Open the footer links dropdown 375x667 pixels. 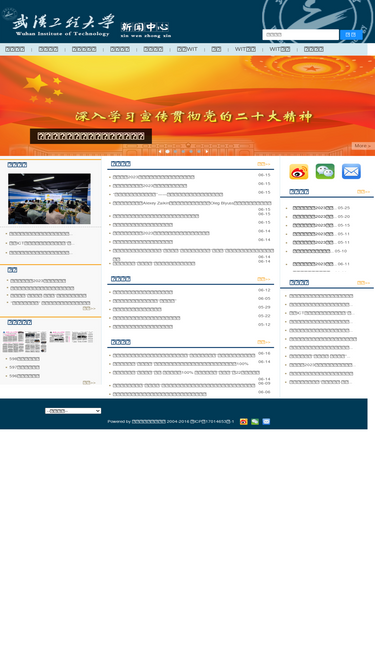click(73, 411)
